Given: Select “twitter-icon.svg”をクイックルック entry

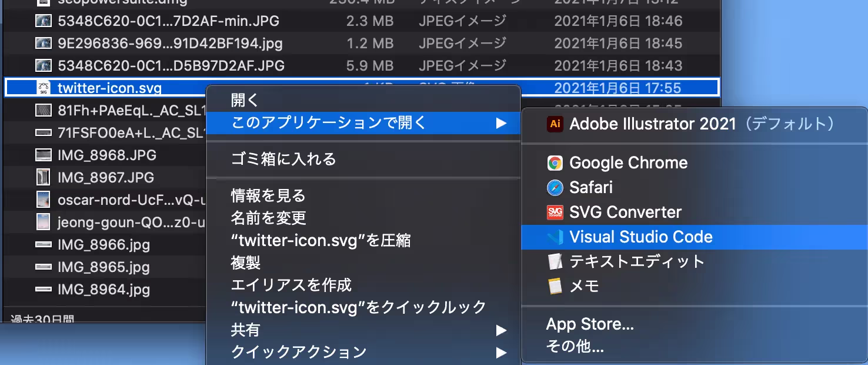Looking at the screenshot, I should pos(359,307).
